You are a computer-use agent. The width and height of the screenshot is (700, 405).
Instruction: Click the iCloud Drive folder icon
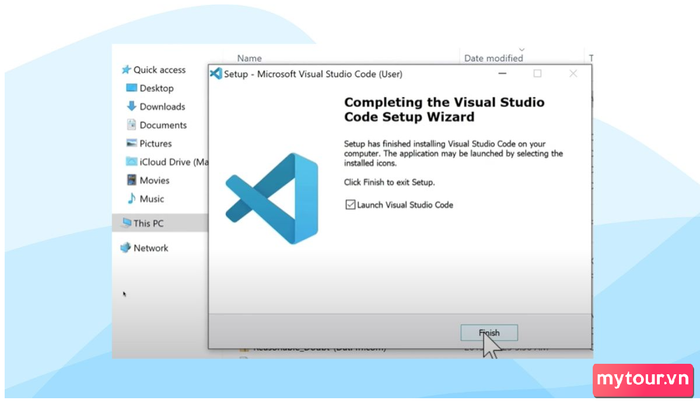pos(131,161)
